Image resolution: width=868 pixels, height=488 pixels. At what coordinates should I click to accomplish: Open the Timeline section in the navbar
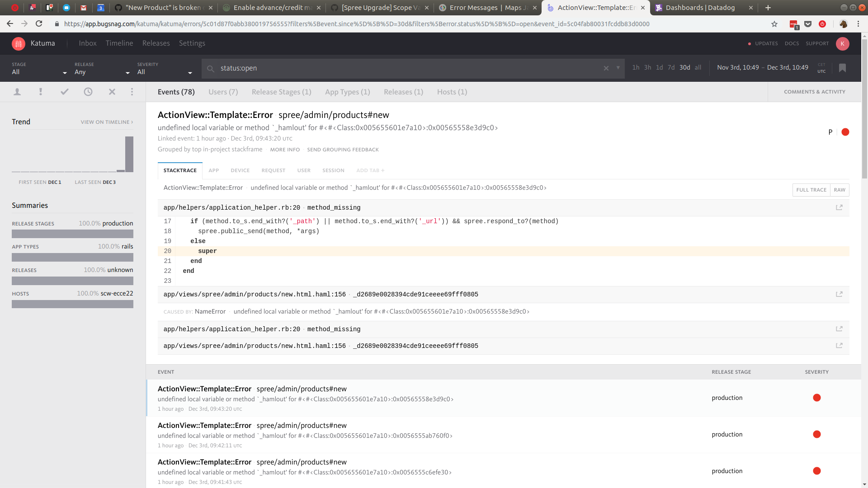pyautogui.click(x=119, y=43)
